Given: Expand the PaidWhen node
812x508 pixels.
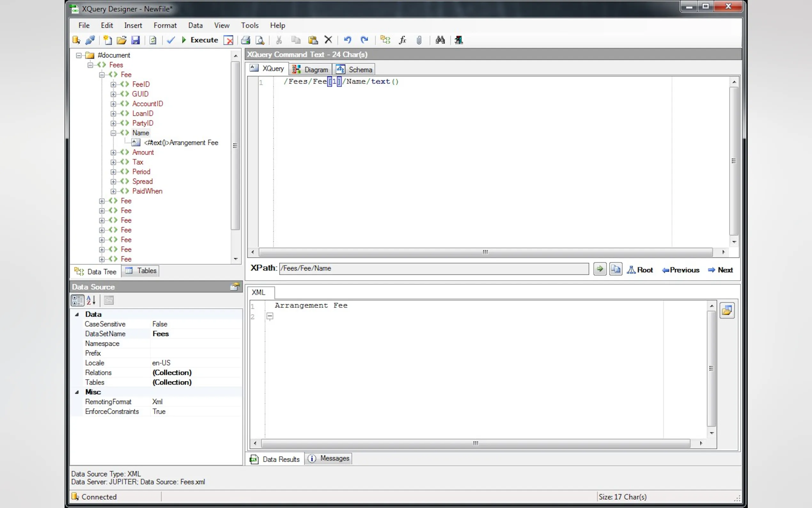Looking at the screenshot, I should pyautogui.click(x=113, y=192).
